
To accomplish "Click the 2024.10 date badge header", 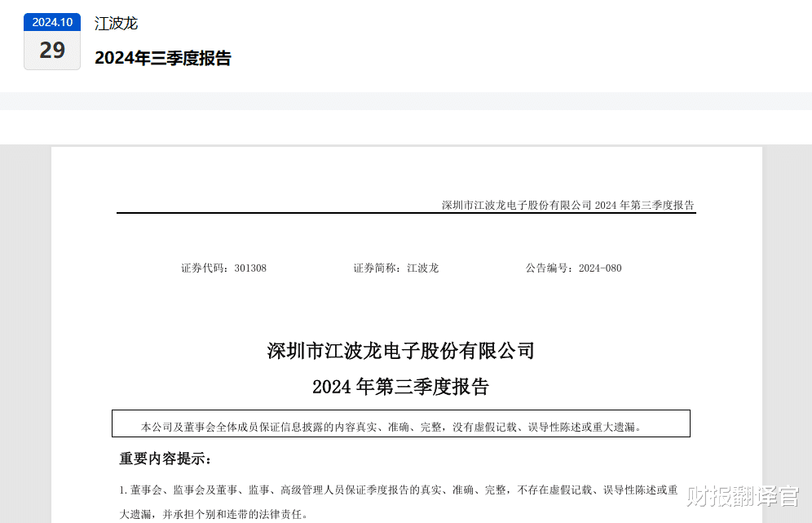I will pos(52,22).
